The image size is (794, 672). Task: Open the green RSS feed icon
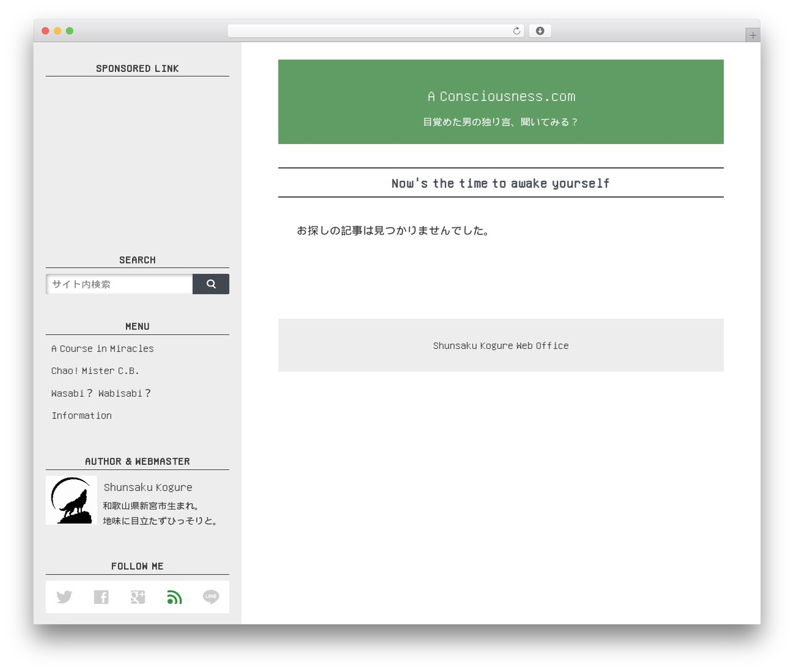(x=174, y=597)
